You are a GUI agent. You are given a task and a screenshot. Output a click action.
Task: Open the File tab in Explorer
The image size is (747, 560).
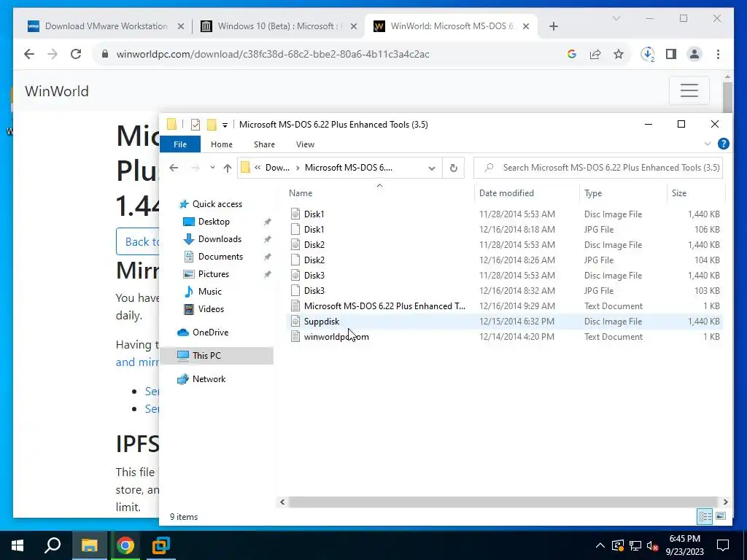coord(180,144)
